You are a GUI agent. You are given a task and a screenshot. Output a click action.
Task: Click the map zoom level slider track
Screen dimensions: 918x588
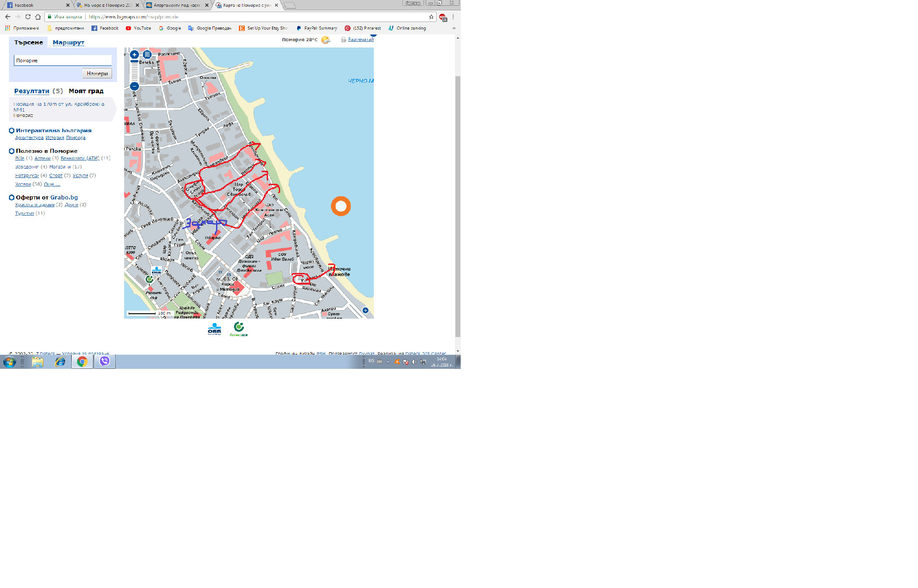point(134,72)
